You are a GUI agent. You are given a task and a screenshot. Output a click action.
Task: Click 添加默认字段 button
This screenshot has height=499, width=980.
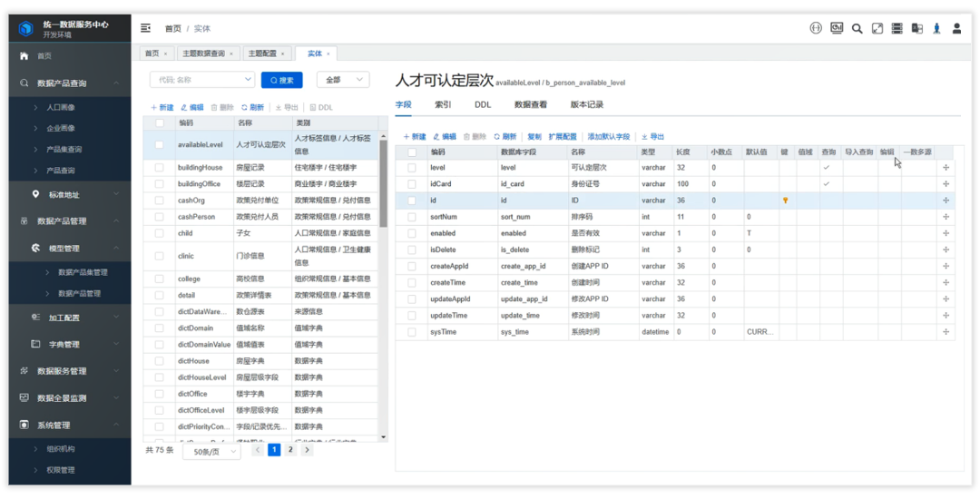point(608,136)
